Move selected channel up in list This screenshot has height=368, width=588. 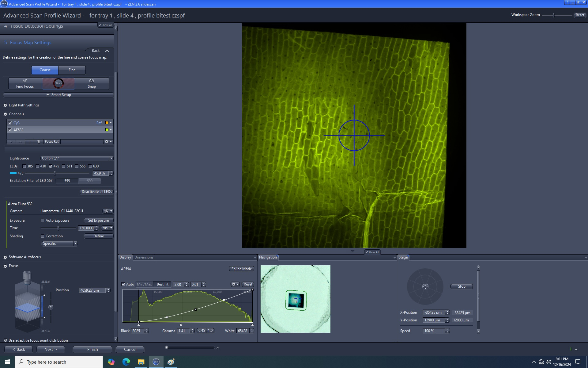(20, 142)
